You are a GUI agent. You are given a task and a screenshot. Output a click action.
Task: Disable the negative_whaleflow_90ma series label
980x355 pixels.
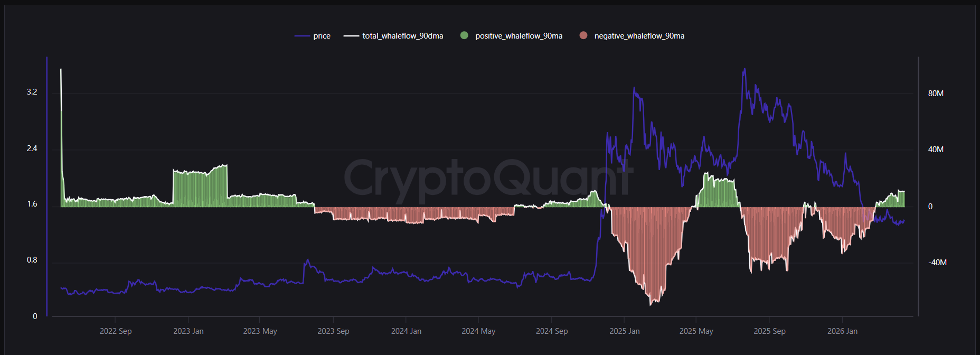coord(639,36)
